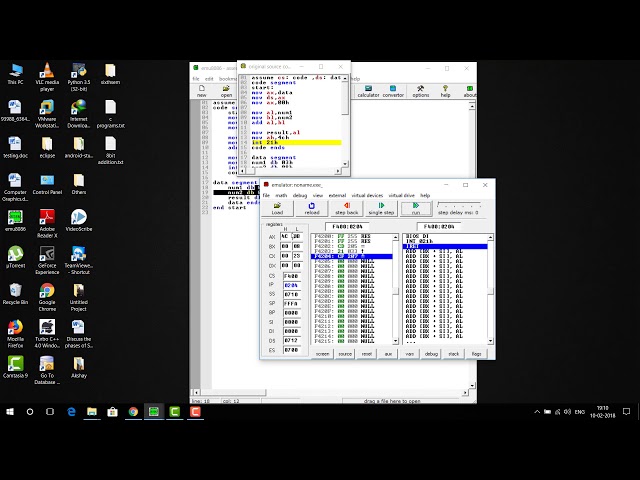
Task: Open Google Chrome desktop icon
Action: 47,297
